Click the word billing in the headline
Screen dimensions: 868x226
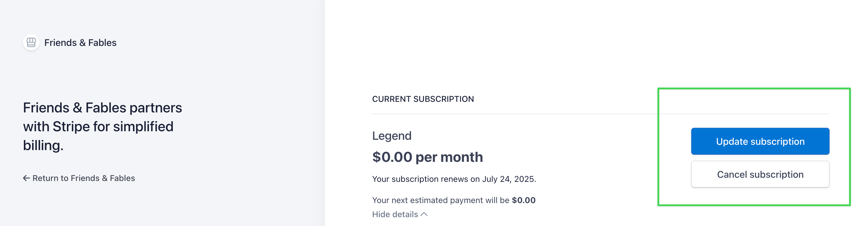(x=43, y=146)
